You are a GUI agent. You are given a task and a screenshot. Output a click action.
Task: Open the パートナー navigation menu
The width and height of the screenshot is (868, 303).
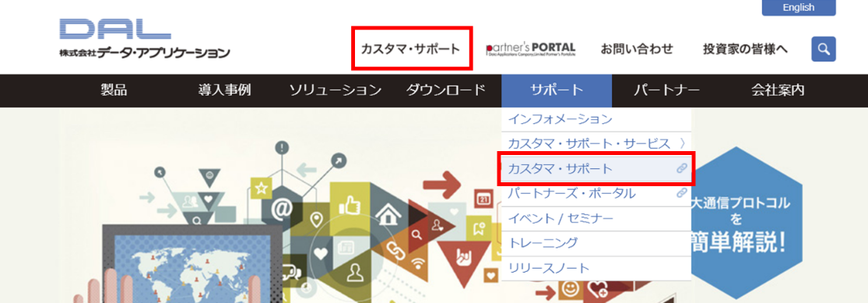[x=667, y=90]
